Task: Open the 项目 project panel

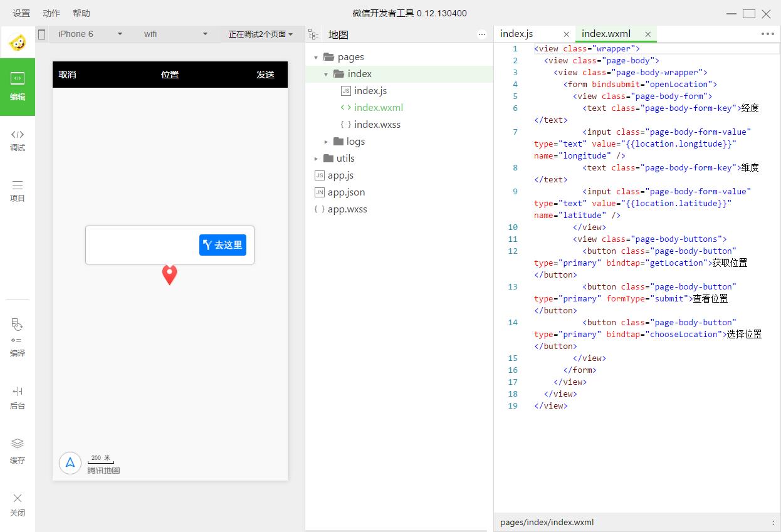Action: point(18,191)
